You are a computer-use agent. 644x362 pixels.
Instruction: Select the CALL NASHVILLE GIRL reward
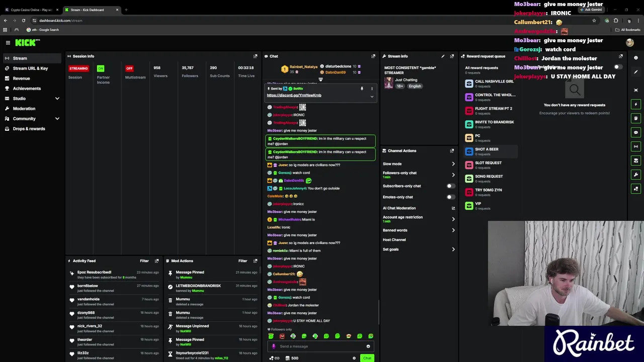pyautogui.click(x=489, y=83)
